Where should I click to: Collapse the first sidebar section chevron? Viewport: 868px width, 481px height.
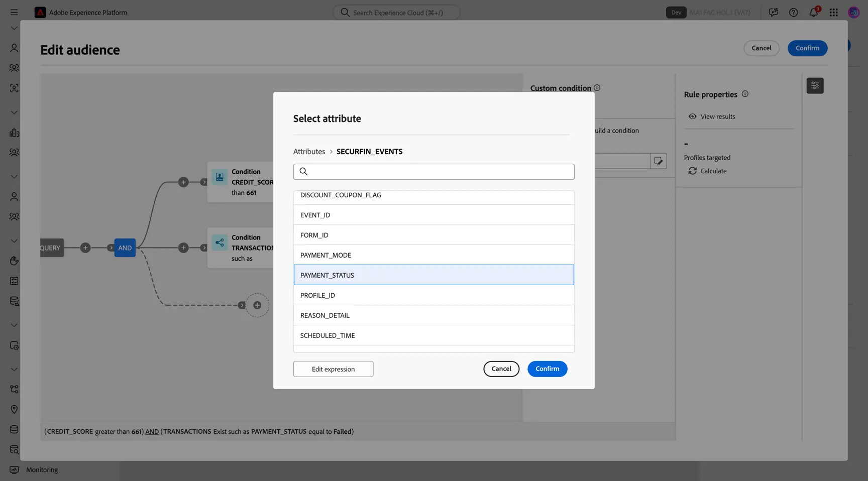[14, 28]
